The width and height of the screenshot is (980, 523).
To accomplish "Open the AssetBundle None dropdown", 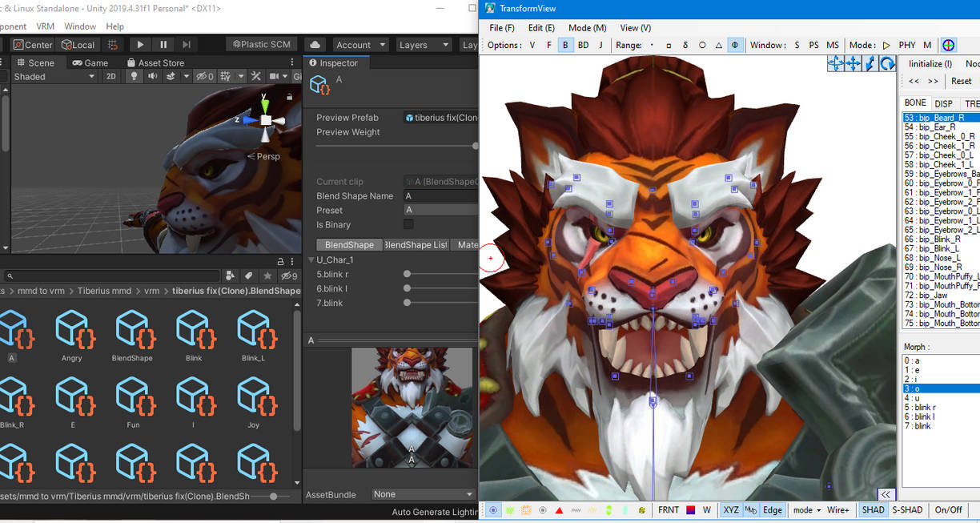I will point(424,494).
